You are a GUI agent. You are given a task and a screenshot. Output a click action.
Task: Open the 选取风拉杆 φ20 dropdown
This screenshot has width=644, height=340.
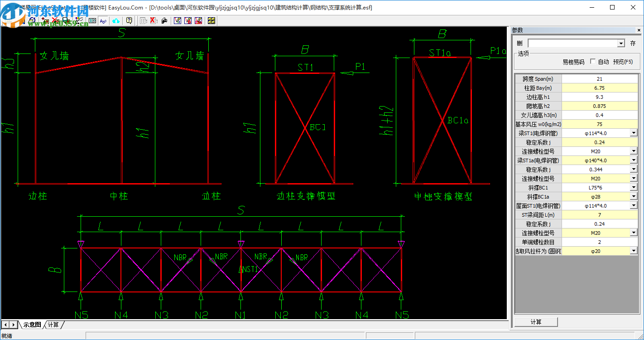(633, 251)
